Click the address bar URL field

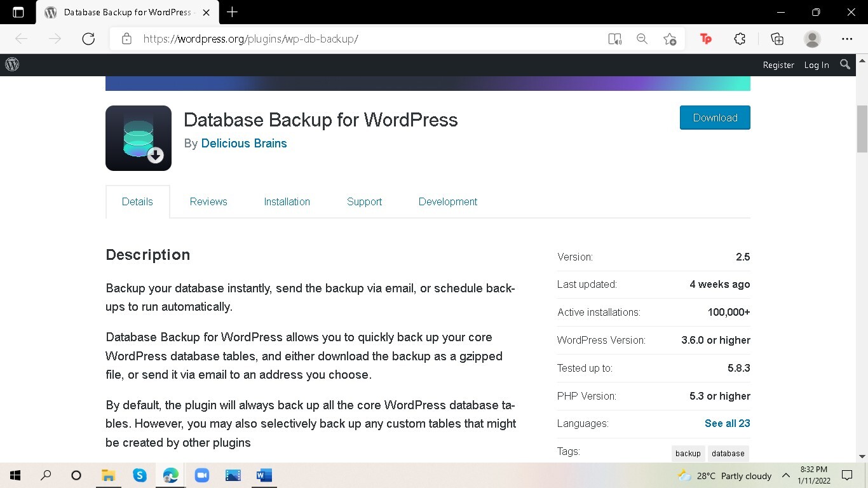click(356, 39)
